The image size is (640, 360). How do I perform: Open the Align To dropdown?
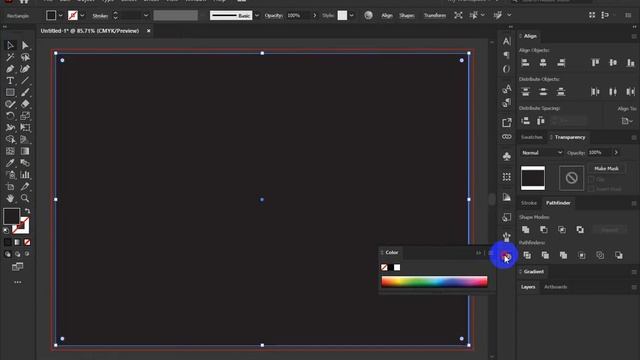coord(626,121)
